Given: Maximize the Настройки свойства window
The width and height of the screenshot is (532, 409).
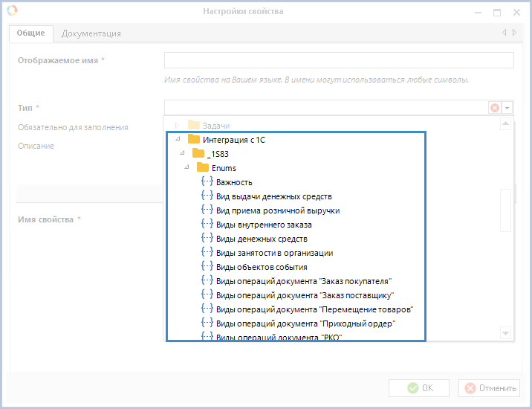Looking at the screenshot, I should [x=497, y=13].
